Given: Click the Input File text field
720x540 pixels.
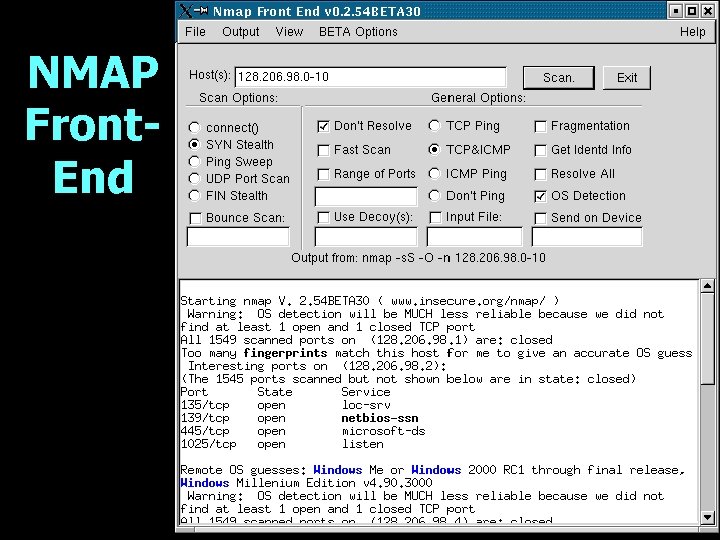Looking at the screenshot, I should click(474, 236).
